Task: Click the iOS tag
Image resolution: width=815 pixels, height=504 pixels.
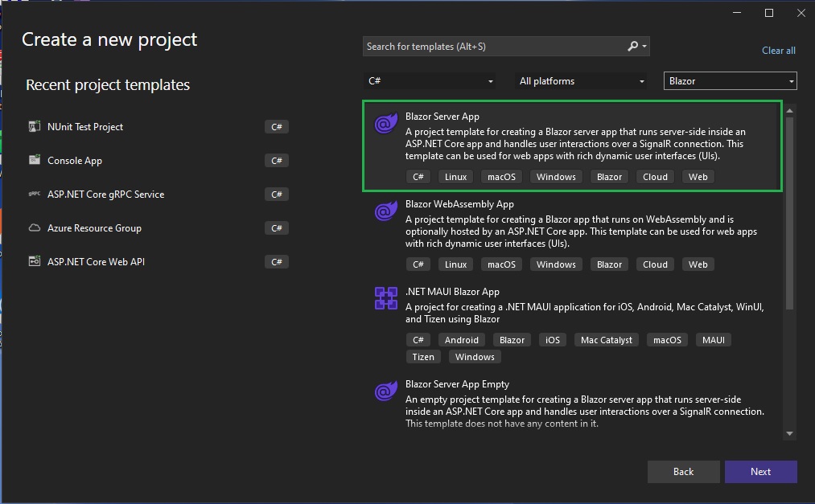Action: [x=553, y=340]
